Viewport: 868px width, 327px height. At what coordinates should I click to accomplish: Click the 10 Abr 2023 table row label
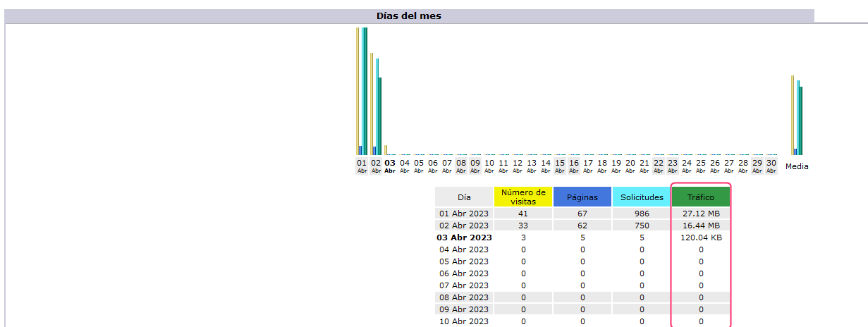[464, 321]
